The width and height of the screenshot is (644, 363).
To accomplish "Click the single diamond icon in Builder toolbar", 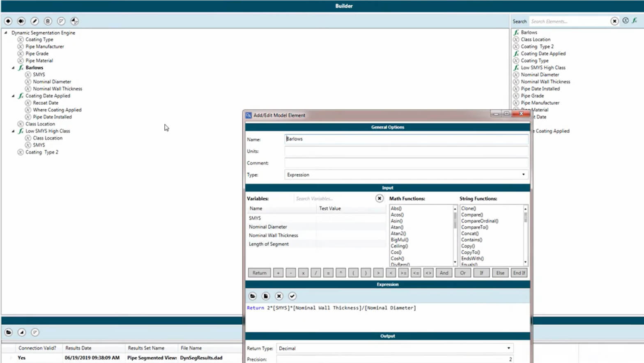I will pos(8,21).
